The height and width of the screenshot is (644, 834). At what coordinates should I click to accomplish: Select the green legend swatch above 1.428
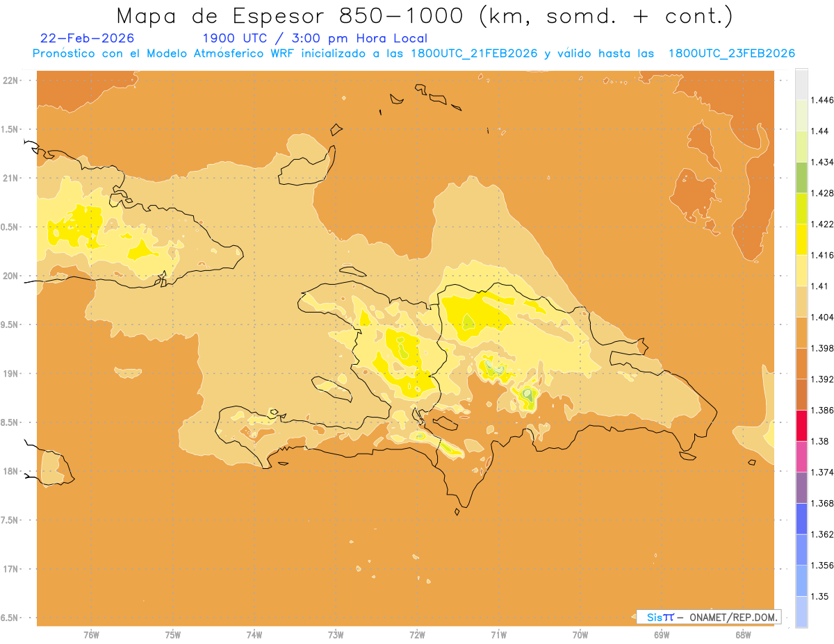click(x=801, y=177)
